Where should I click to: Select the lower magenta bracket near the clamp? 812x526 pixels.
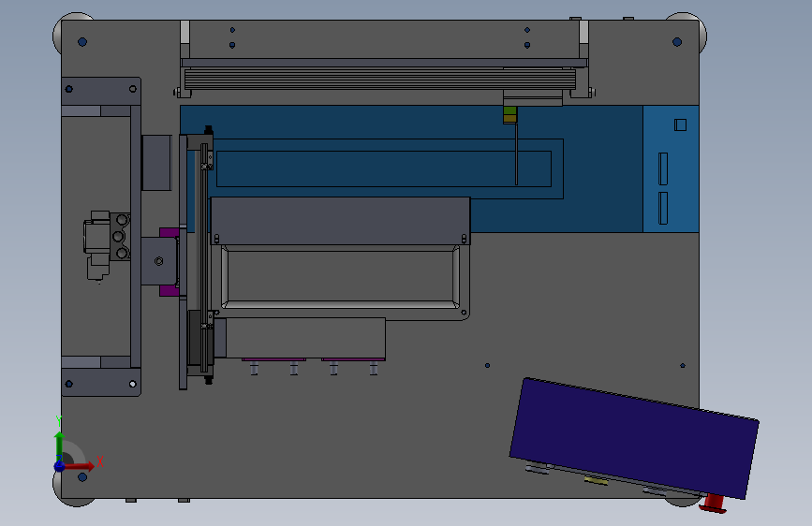[x=170, y=291]
